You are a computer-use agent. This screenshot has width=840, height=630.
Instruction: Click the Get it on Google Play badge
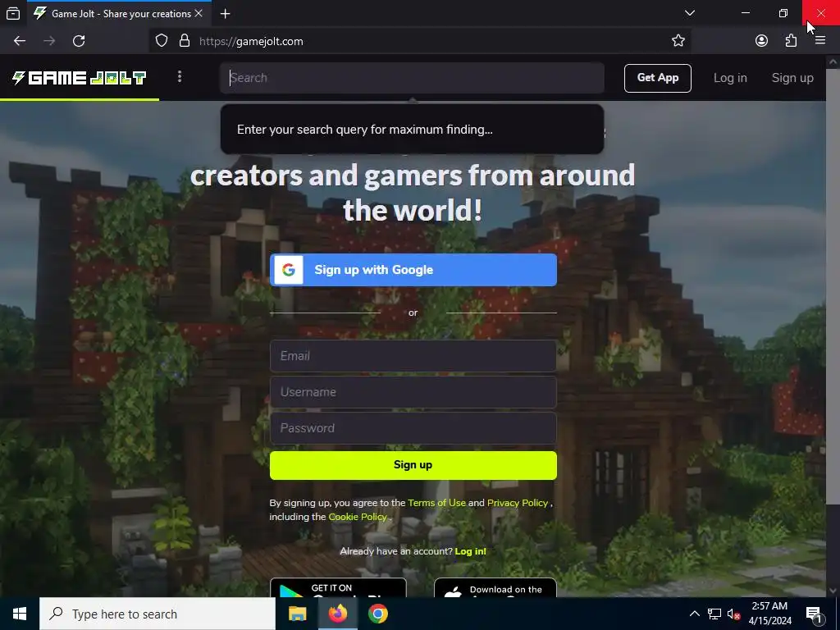(x=338, y=587)
